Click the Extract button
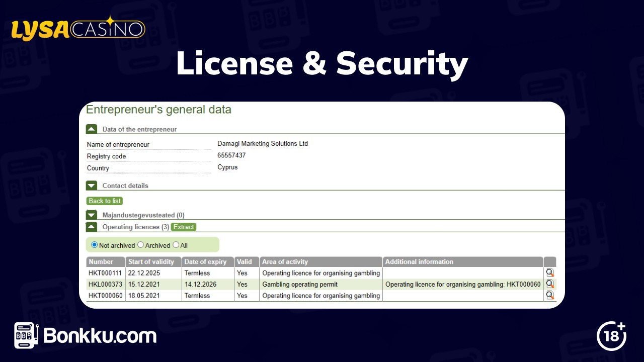The height and width of the screenshot is (362, 644). [x=184, y=227]
